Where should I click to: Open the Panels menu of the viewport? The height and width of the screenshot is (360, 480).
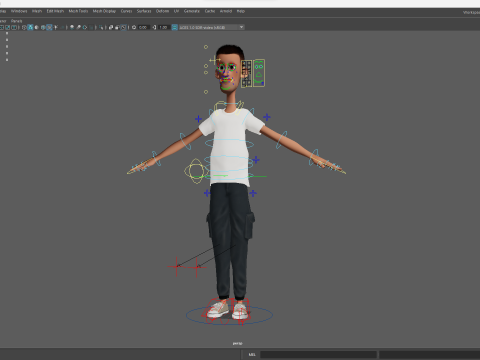point(16,21)
